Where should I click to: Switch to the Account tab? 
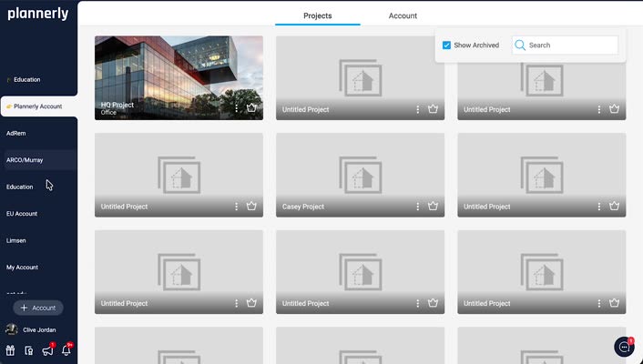pyautogui.click(x=403, y=15)
